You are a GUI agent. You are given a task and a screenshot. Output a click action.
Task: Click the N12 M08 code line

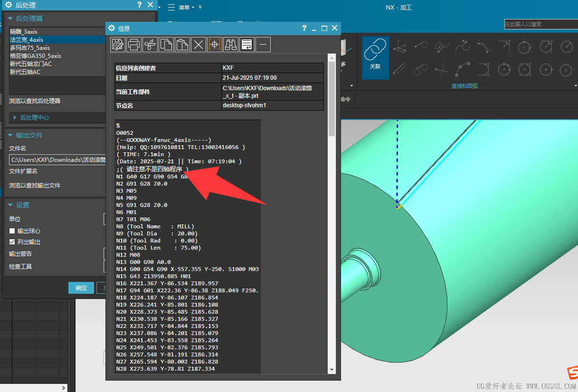pos(128,255)
